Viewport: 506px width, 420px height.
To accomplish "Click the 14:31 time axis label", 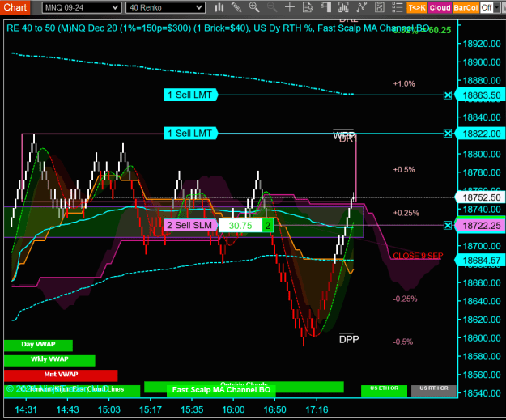I will 26,409.
